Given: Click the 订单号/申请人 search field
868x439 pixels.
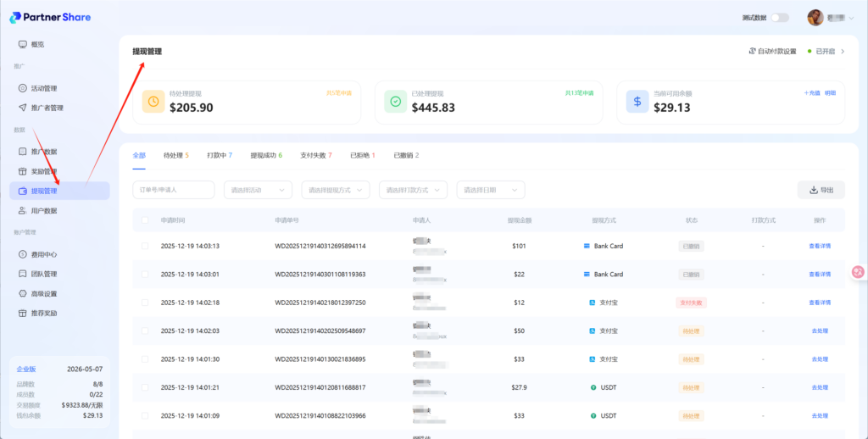Looking at the screenshot, I should tap(173, 190).
